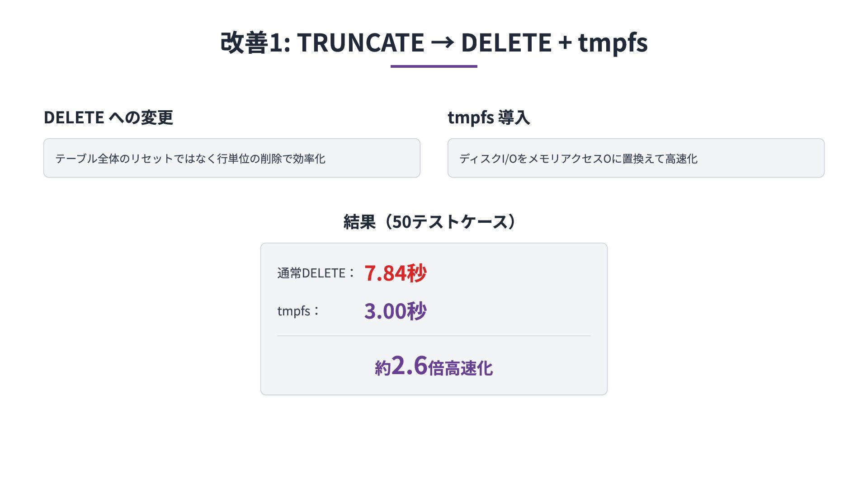Click the row-level deletion description box
This screenshot has width=868, height=488.
(x=231, y=158)
